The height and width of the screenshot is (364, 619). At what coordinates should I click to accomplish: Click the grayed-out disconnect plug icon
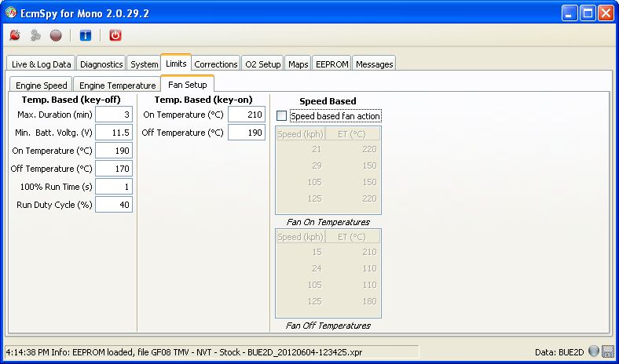point(35,35)
